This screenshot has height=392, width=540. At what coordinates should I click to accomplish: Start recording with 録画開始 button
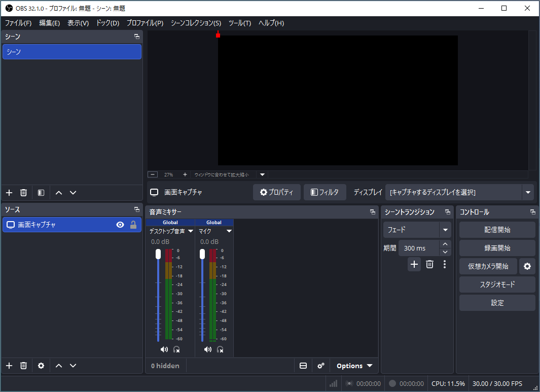[x=497, y=247]
